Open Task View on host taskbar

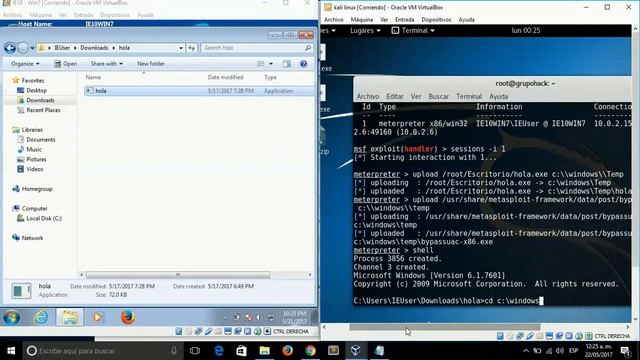pos(195,351)
